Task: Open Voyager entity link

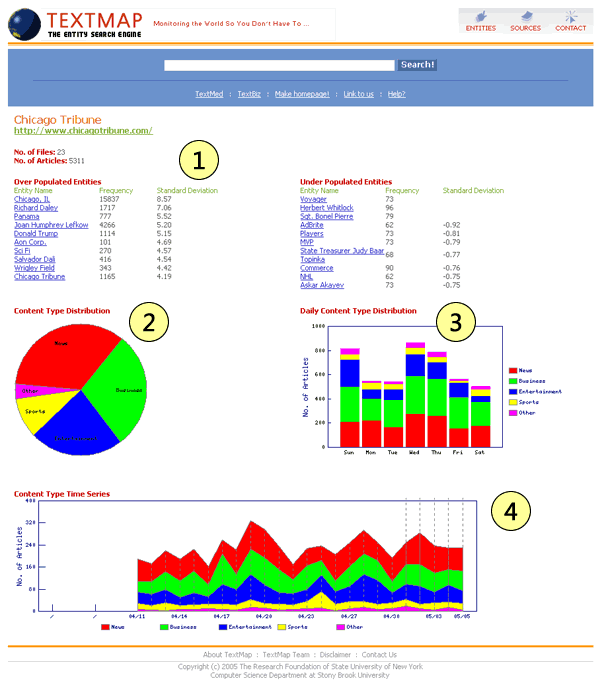Action: [x=313, y=199]
